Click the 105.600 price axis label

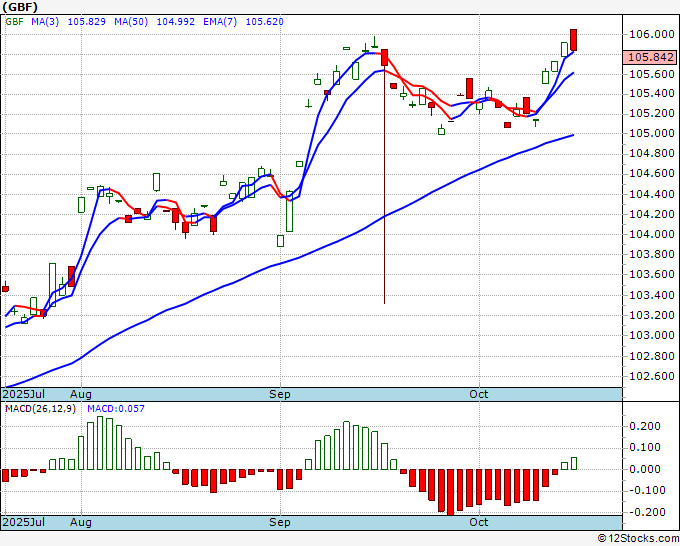tap(652, 74)
